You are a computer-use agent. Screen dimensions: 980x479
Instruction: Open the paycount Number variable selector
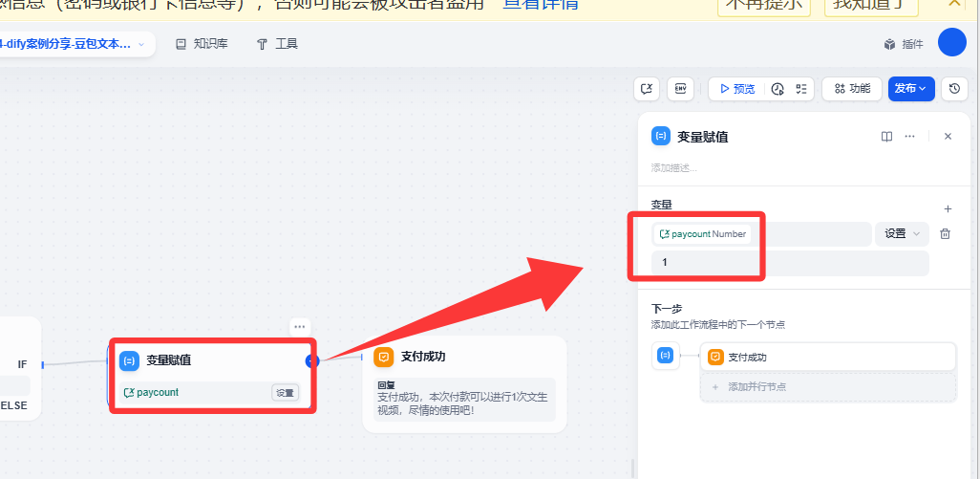coord(761,234)
